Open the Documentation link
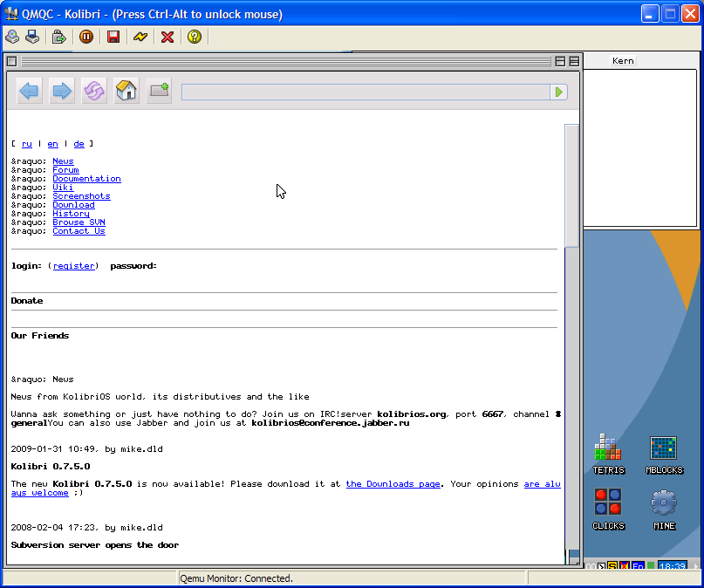Screen dimensions: 704x588 coord(86,179)
